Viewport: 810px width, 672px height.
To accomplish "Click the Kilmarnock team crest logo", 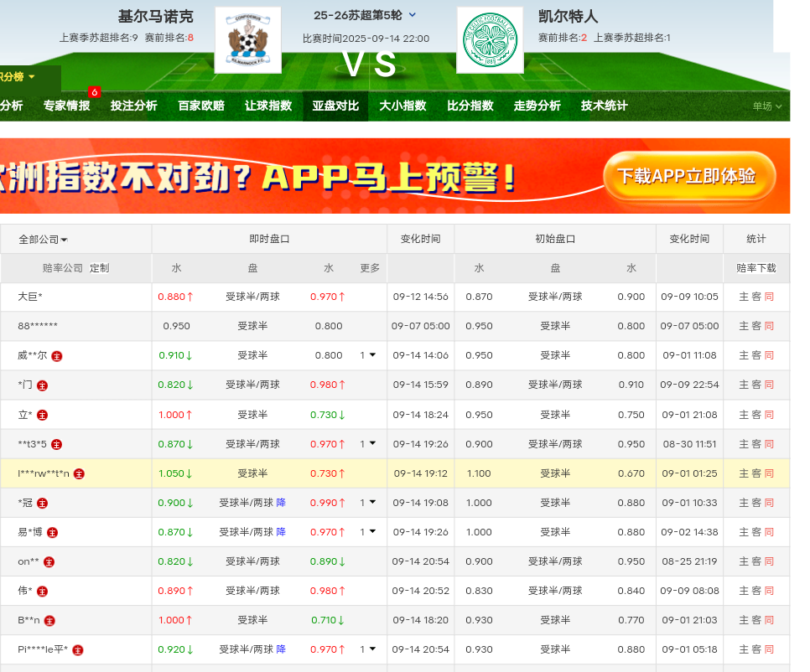I will (x=247, y=40).
